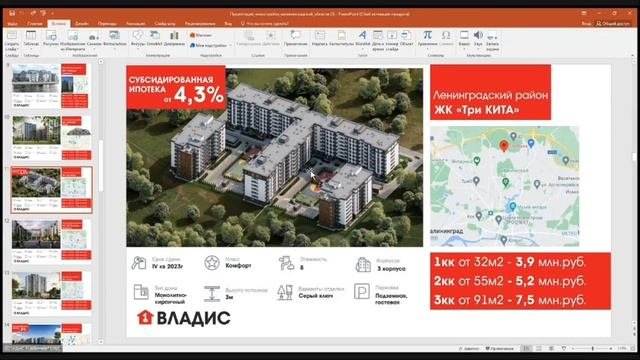Click the Redo icon in quick access toolbar

(x=33, y=13)
